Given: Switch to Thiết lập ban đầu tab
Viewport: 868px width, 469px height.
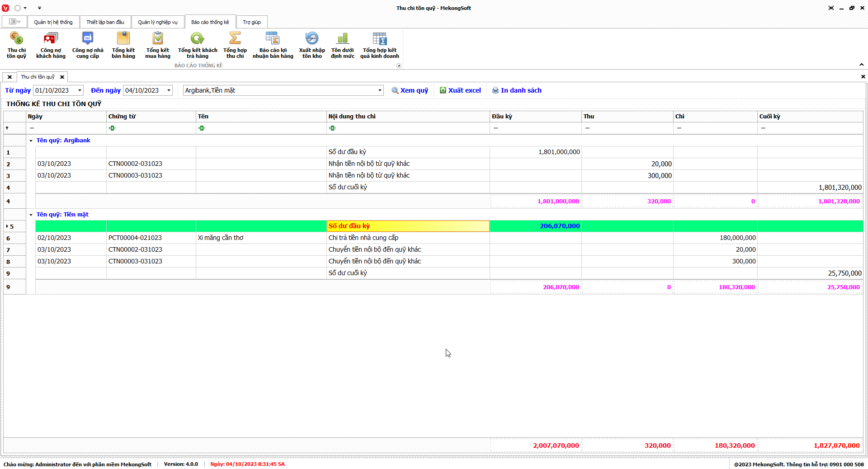Looking at the screenshot, I should (105, 22).
